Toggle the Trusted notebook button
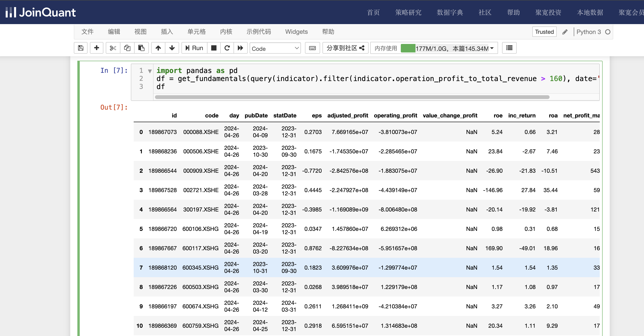 point(544,32)
